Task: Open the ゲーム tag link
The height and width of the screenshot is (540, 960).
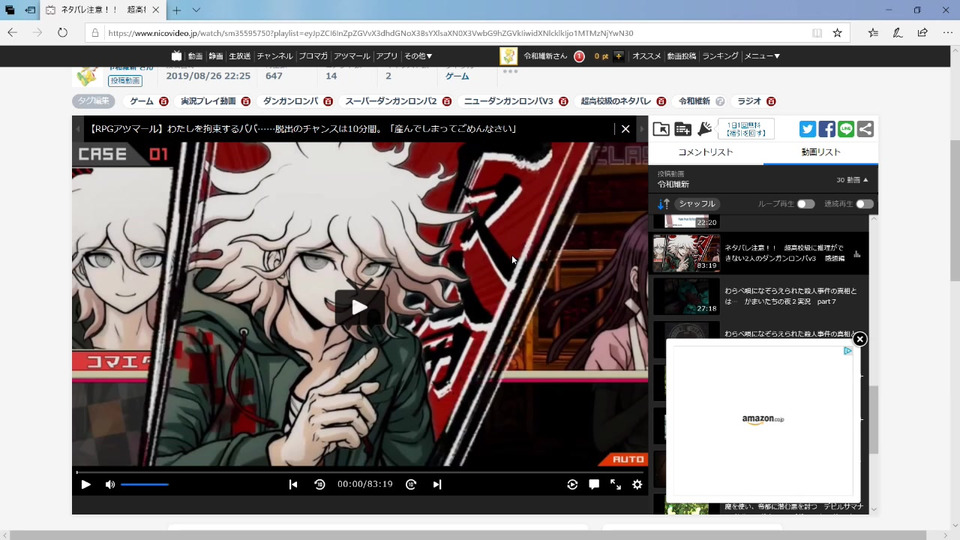Action: (x=141, y=101)
